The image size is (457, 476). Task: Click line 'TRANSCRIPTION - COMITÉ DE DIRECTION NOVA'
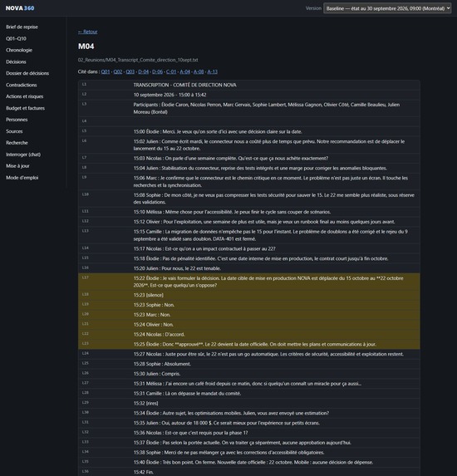click(x=249, y=85)
